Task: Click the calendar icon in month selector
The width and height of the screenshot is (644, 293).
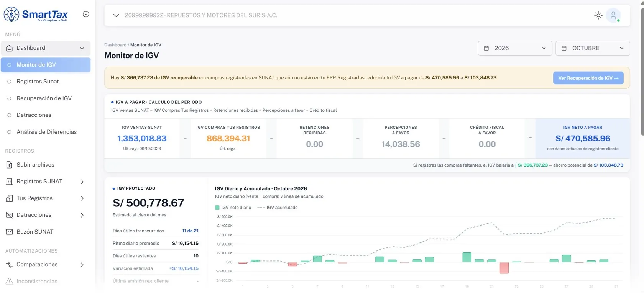Action: pos(564,48)
